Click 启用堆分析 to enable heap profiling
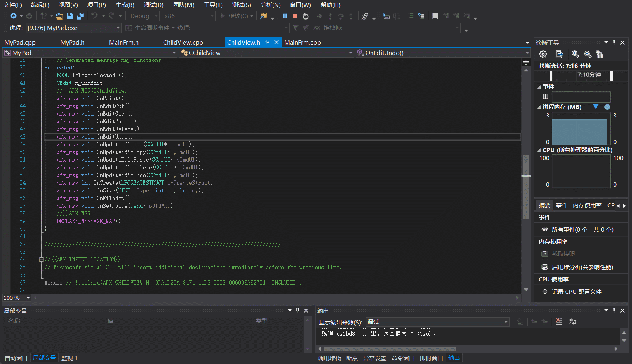Viewport: 632px width, 364px height. coord(582,267)
